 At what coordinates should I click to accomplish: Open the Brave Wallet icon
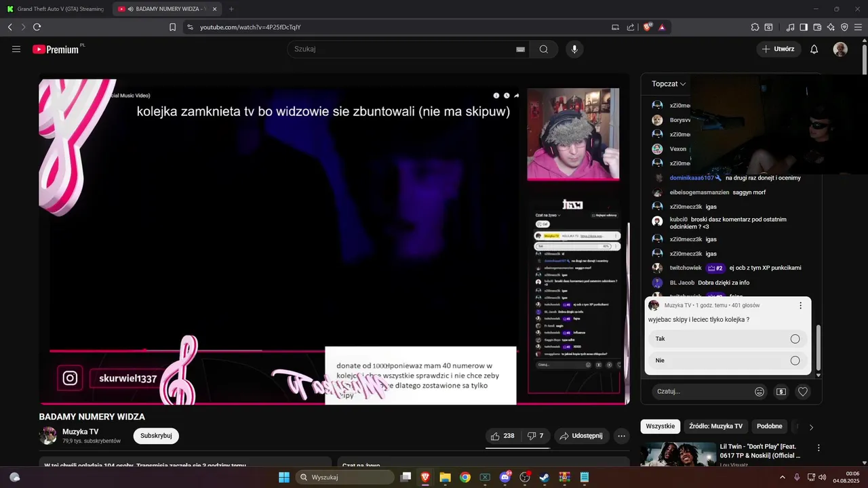(x=817, y=27)
